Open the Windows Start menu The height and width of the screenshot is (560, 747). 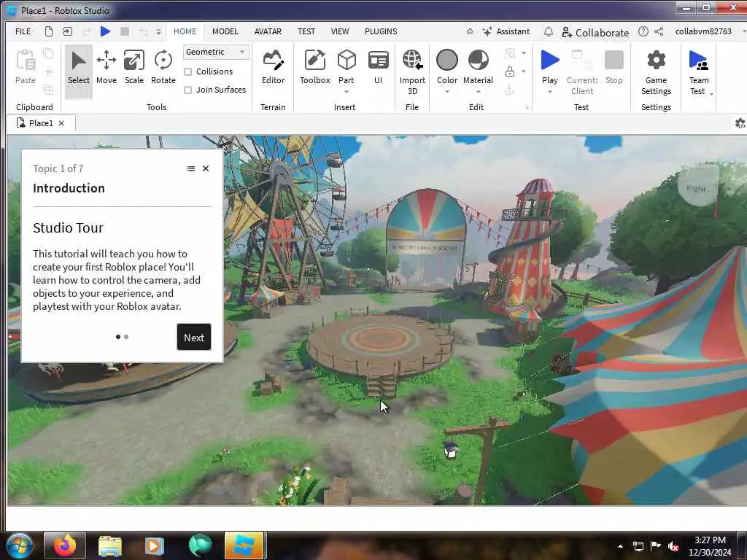pos(19,545)
